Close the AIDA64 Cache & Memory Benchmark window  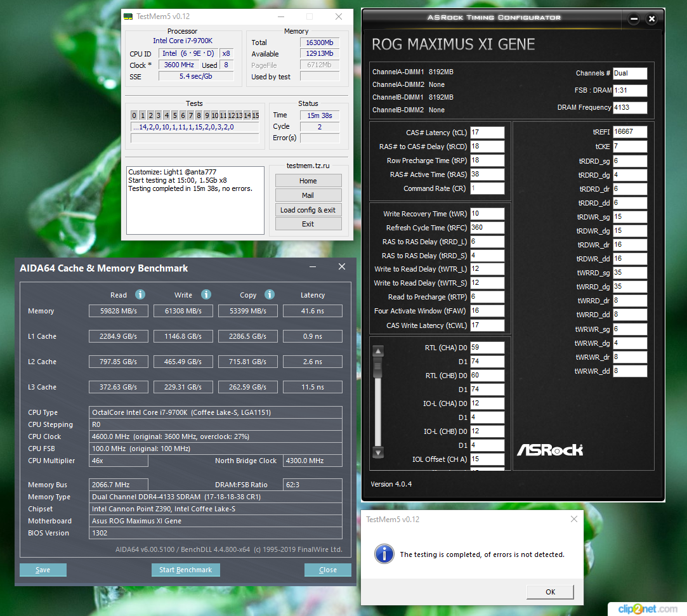[342, 267]
